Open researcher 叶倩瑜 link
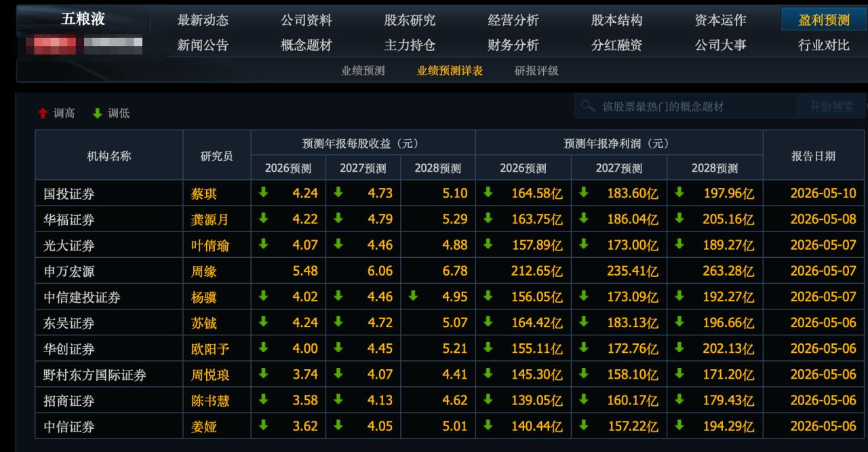868x452 pixels. [x=210, y=245]
